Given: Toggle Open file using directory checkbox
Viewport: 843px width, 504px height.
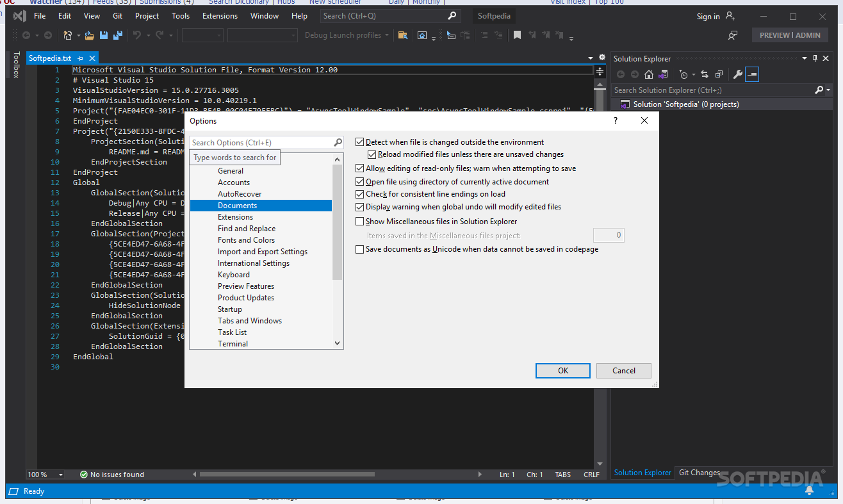Looking at the screenshot, I should pyautogui.click(x=359, y=182).
